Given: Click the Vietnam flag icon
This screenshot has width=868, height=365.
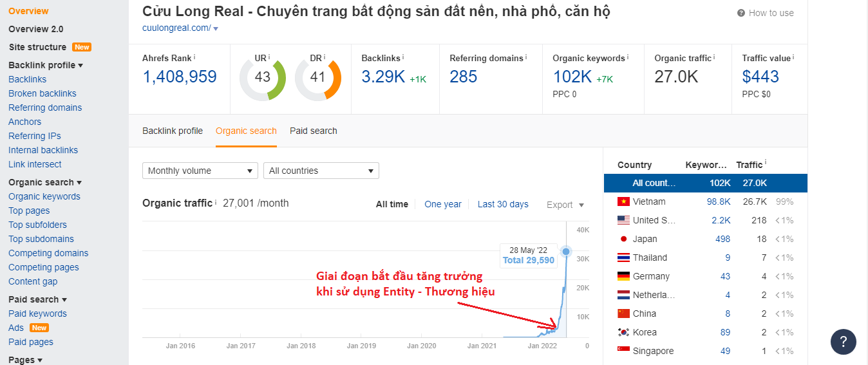Looking at the screenshot, I should tap(623, 201).
